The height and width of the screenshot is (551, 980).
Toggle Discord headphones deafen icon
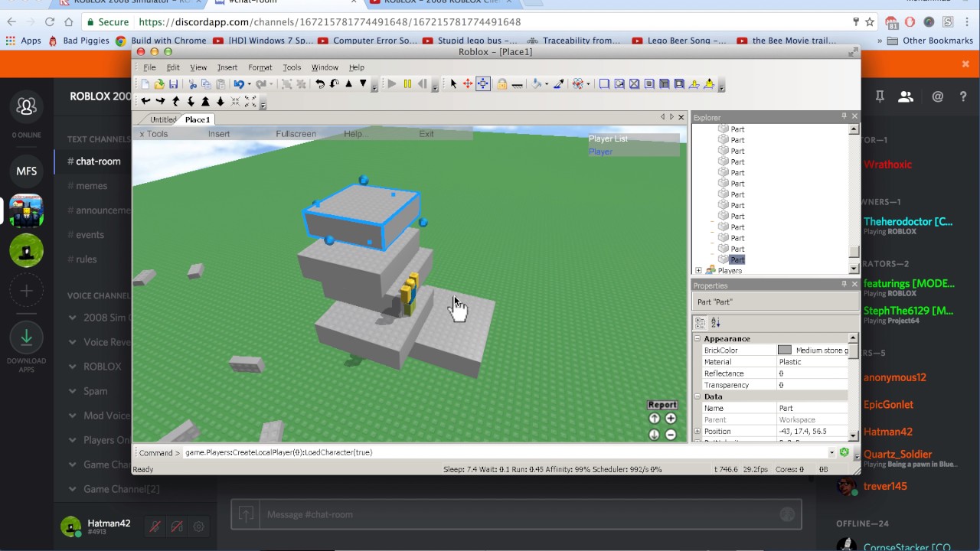click(177, 527)
